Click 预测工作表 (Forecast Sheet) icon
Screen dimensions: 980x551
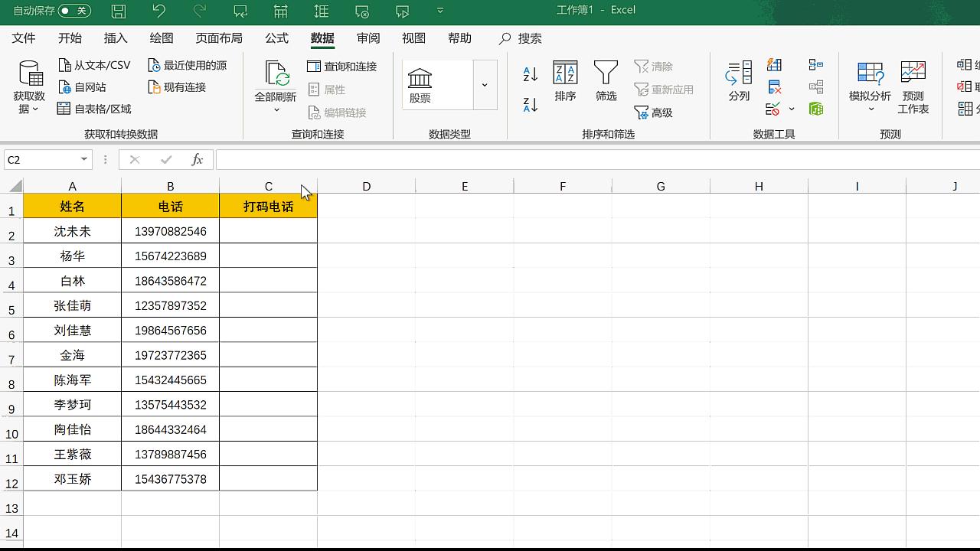[913, 87]
